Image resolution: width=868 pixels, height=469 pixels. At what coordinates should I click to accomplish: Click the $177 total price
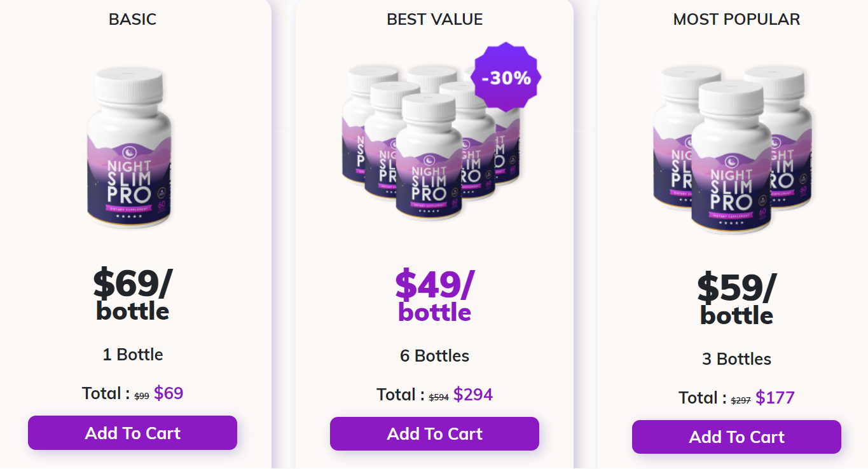pos(775,398)
